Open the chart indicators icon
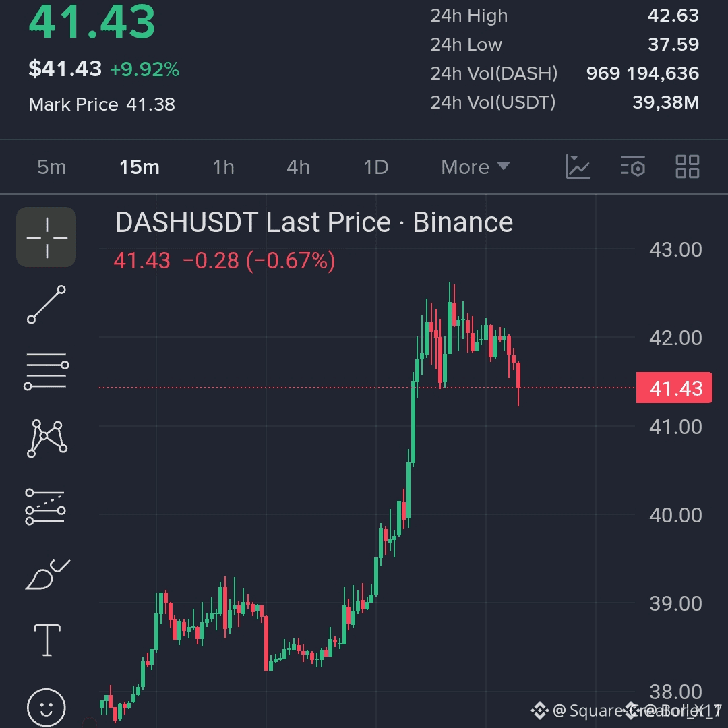Image resolution: width=728 pixels, height=728 pixels. (578, 166)
